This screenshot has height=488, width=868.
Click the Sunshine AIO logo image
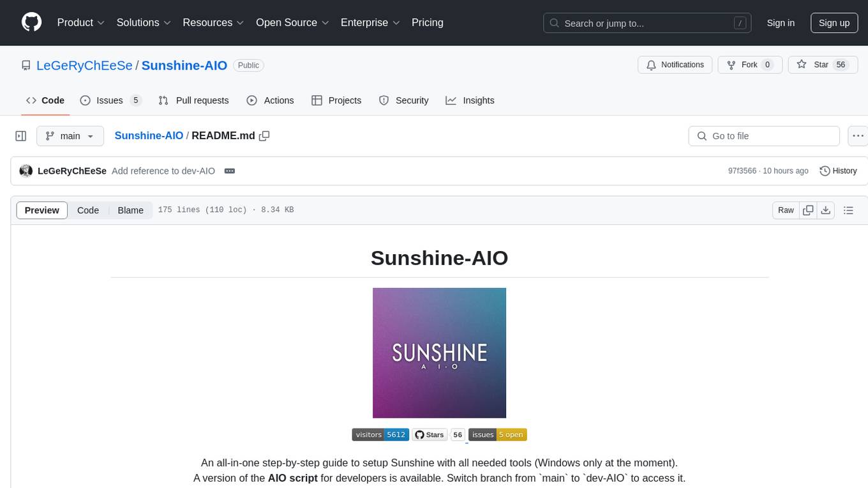point(439,353)
